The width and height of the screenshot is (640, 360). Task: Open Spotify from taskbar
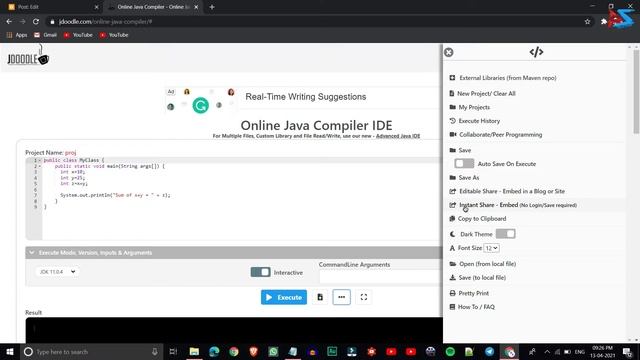(450, 351)
